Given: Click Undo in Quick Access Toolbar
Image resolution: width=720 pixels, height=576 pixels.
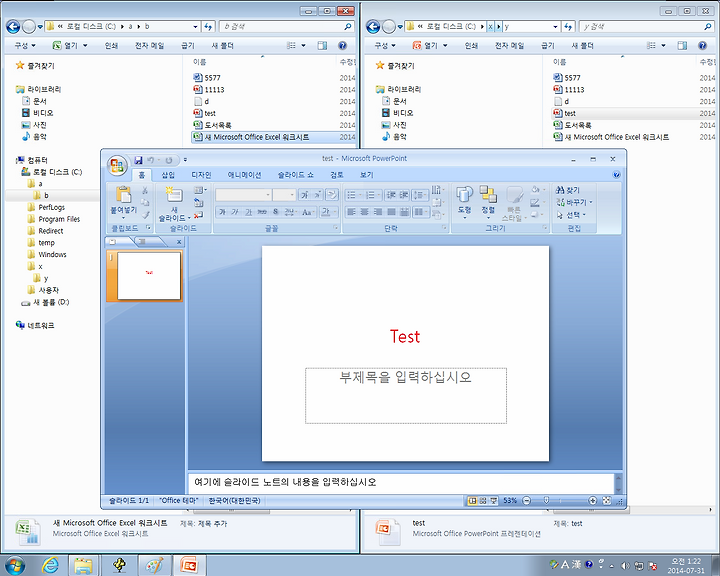Looking at the screenshot, I should click(x=151, y=160).
